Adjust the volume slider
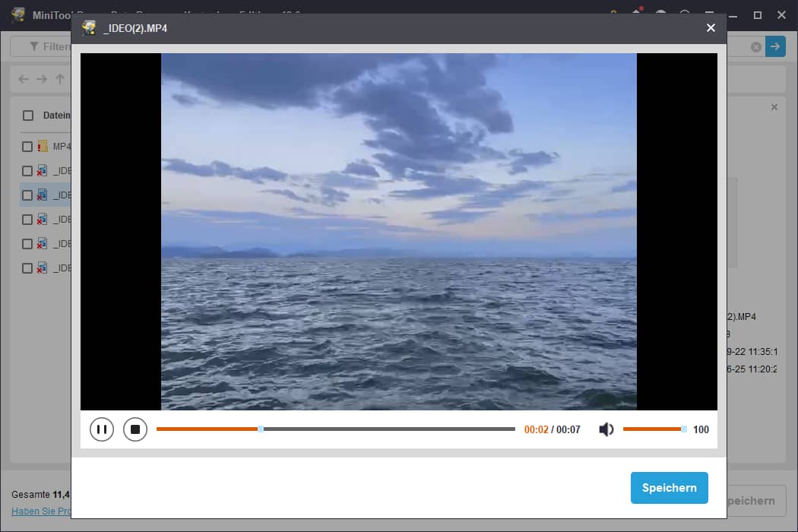The height and width of the screenshot is (532, 798). (653, 429)
